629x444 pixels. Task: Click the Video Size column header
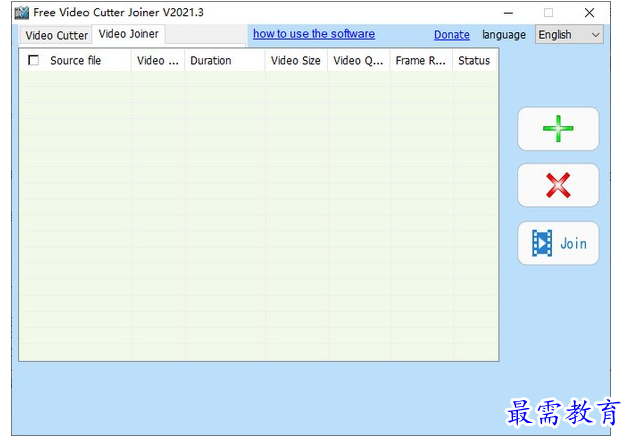296,61
